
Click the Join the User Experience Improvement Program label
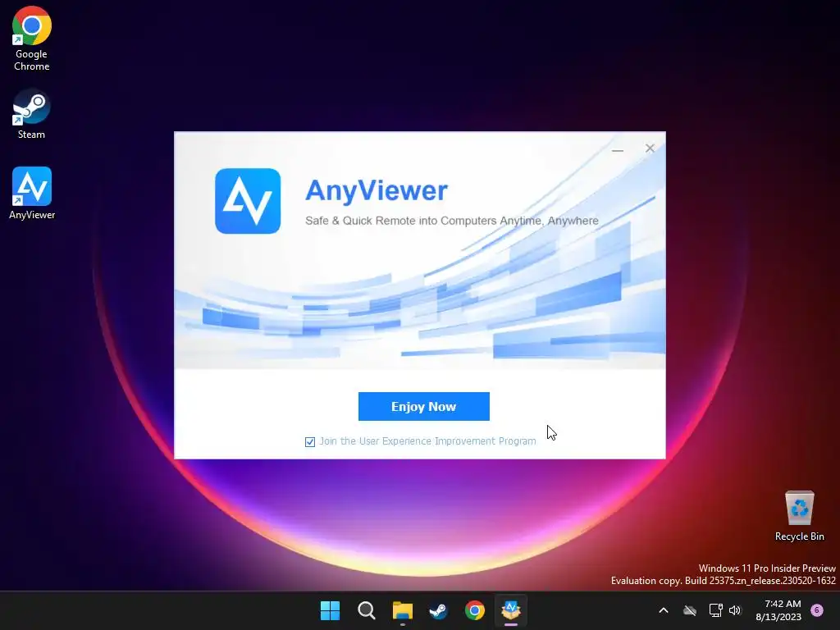[427, 441]
